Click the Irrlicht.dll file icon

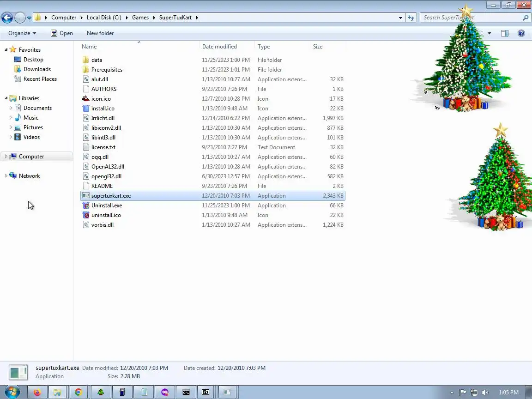click(86, 118)
